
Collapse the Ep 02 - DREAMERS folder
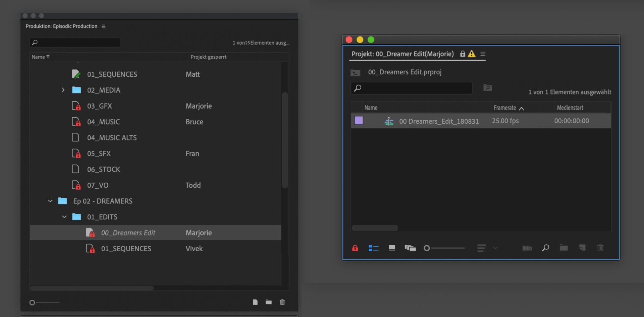tap(50, 201)
